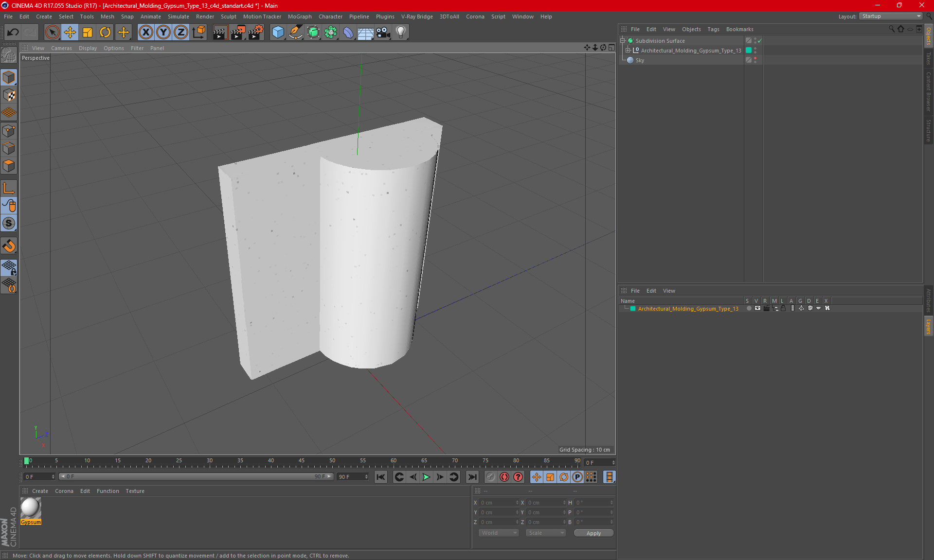934x560 pixels.
Task: Play the animation forward
Action: pos(426,477)
